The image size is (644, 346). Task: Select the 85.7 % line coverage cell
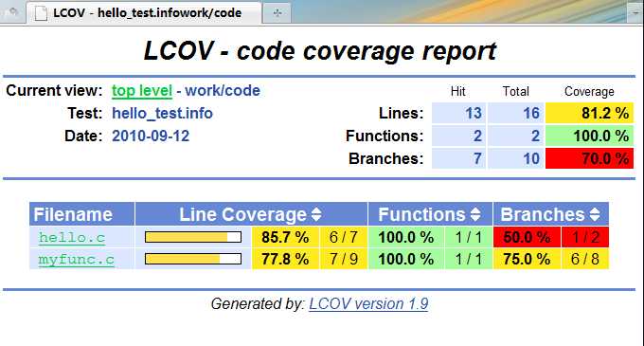(285, 237)
